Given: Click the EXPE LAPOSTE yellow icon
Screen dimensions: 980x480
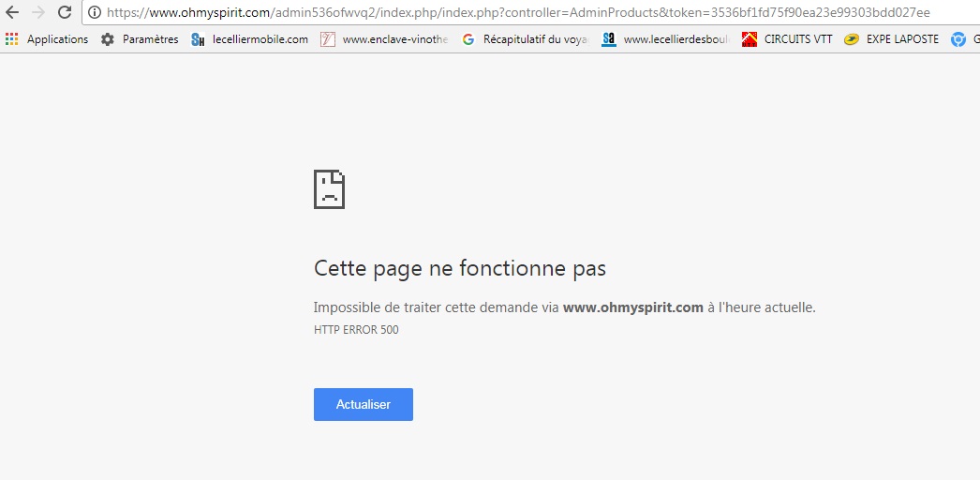Looking at the screenshot, I should 852,39.
